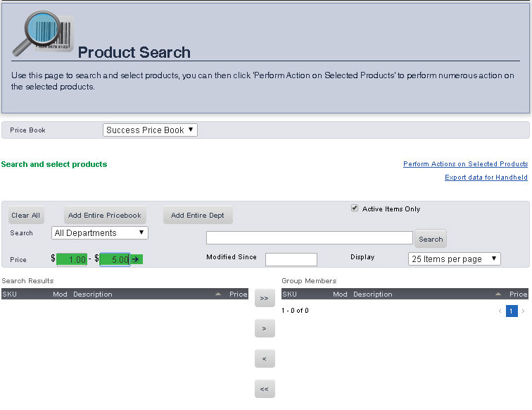Add selected item with the > button
The width and height of the screenshot is (532, 410).
[x=264, y=328]
